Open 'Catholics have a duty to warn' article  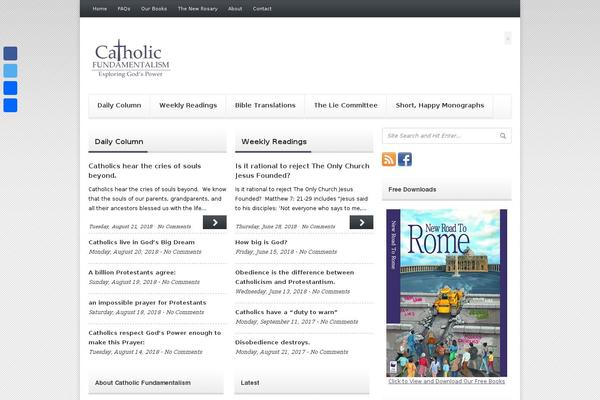coord(286,312)
